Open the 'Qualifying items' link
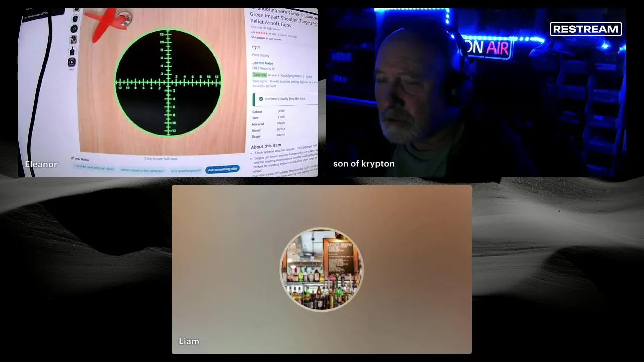This screenshot has width=644, height=362. pos(291,76)
